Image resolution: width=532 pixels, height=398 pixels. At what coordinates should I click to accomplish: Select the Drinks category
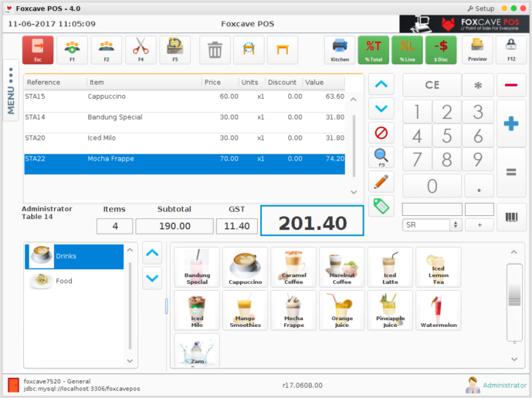pos(74,256)
